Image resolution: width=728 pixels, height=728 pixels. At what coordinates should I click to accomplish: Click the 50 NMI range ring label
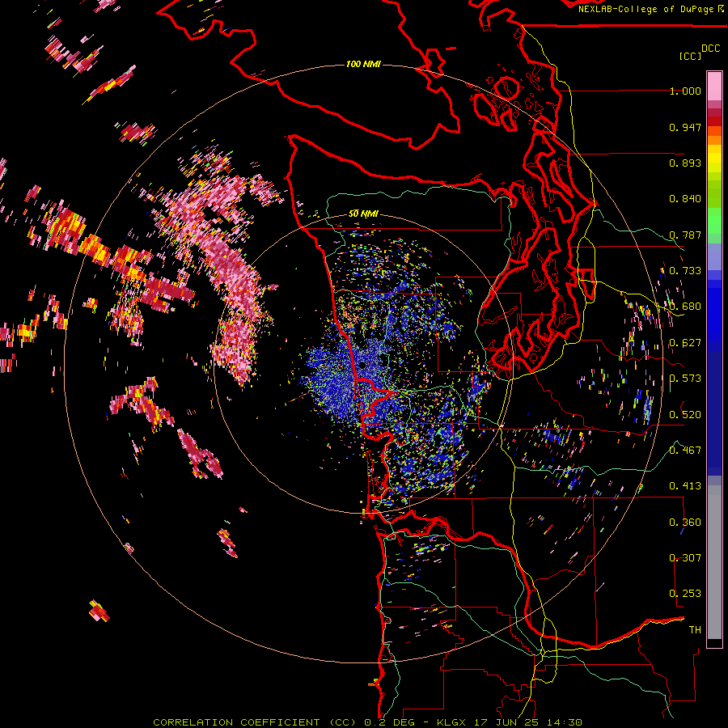363,214
